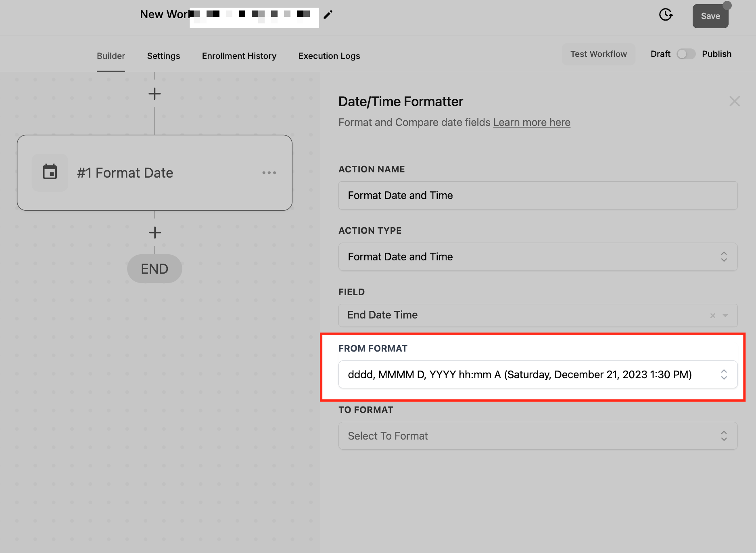Click the Publish label
The height and width of the screenshot is (553, 756).
(x=716, y=54)
